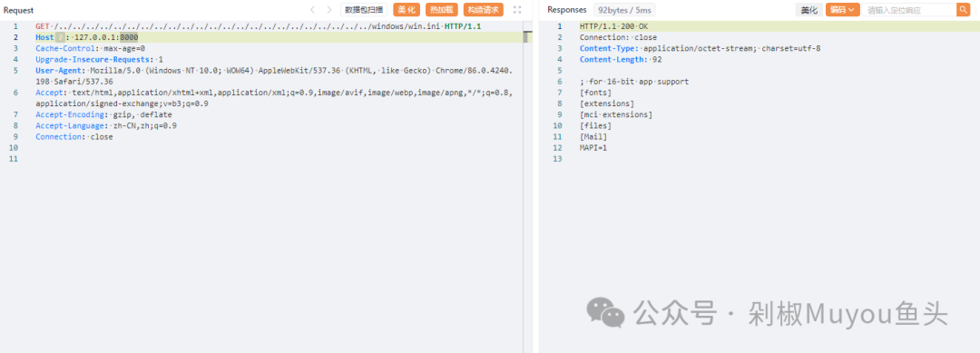Click the Request vertical scrollbar thumb

tap(527, 37)
